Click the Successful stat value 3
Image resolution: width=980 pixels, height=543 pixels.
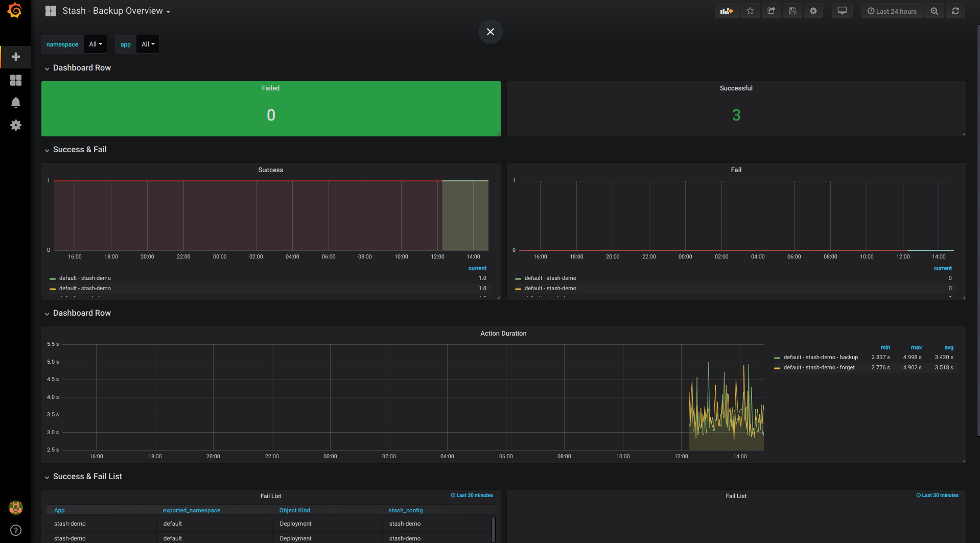point(736,115)
